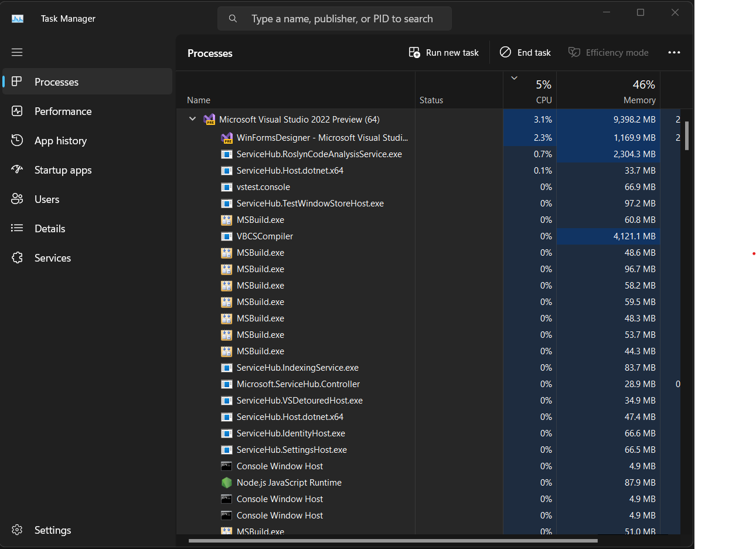Image resolution: width=756 pixels, height=549 pixels.
Task: Click Run new task button
Action: click(x=444, y=53)
